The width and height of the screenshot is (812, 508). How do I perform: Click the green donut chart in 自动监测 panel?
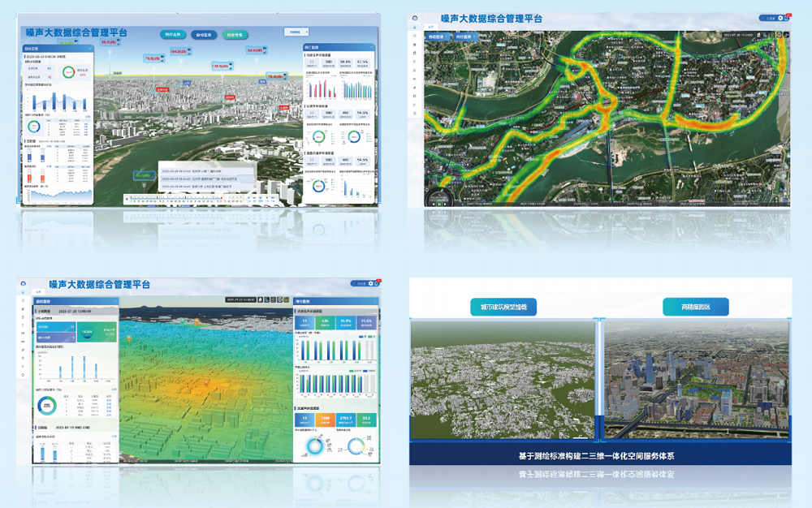point(69,71)
